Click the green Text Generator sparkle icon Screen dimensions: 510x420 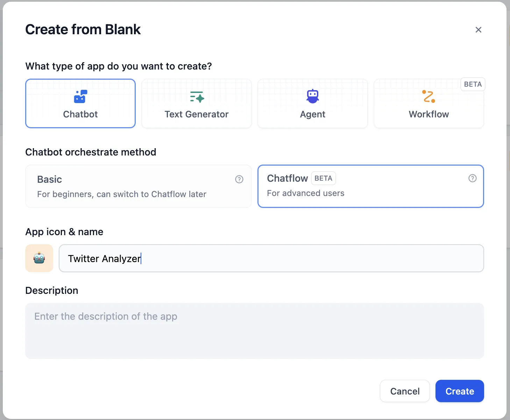pyautogui.click(x=197, y=97)
